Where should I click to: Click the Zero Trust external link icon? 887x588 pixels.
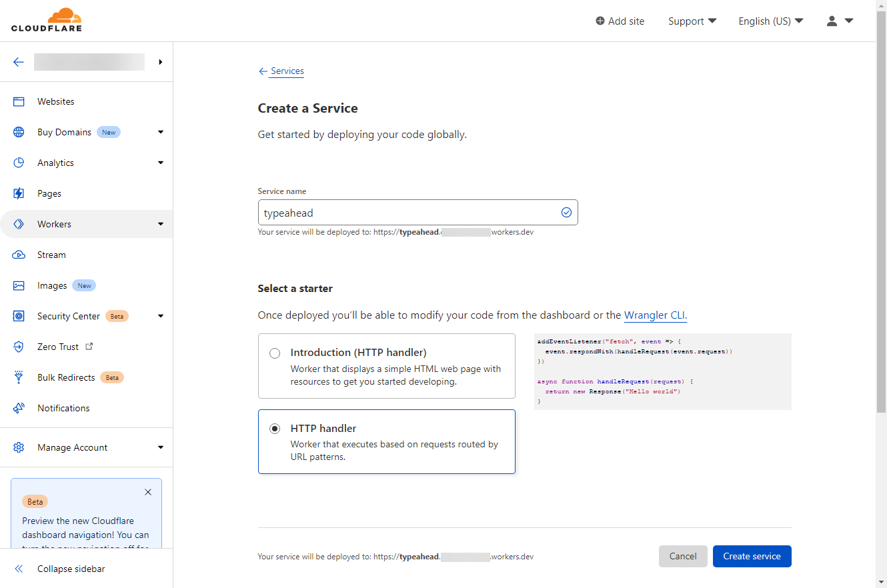click(x=89, y=347)
